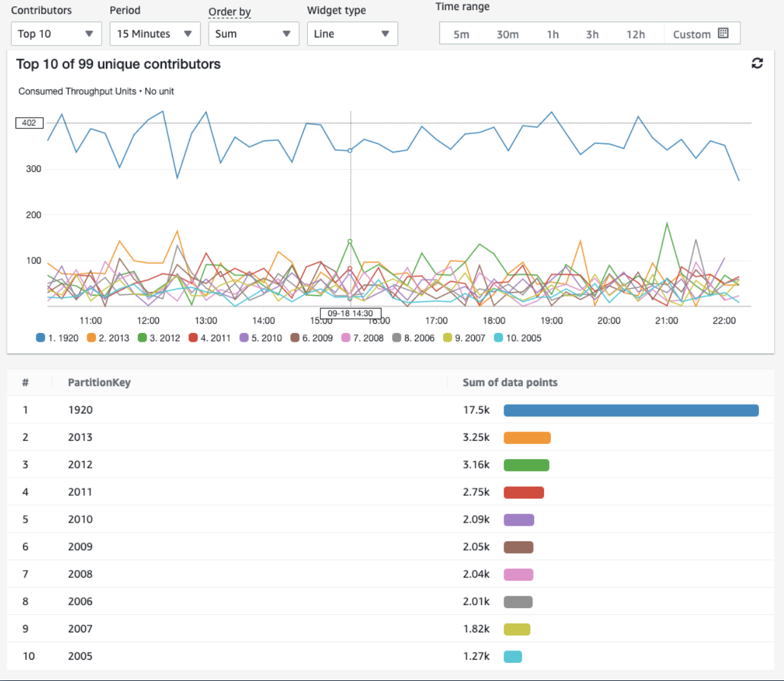The image size is (784, 681).
Task: Select partition key 2008 in table
Action: click(80, 574)
